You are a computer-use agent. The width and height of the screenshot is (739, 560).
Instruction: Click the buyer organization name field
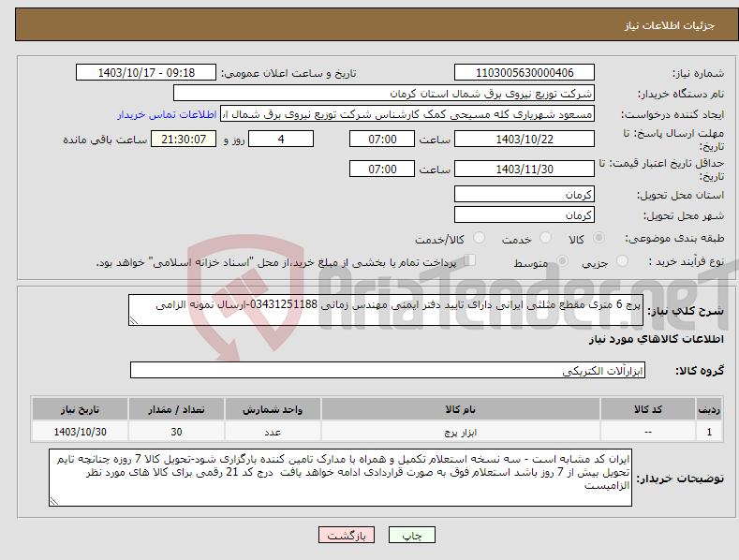384,94
